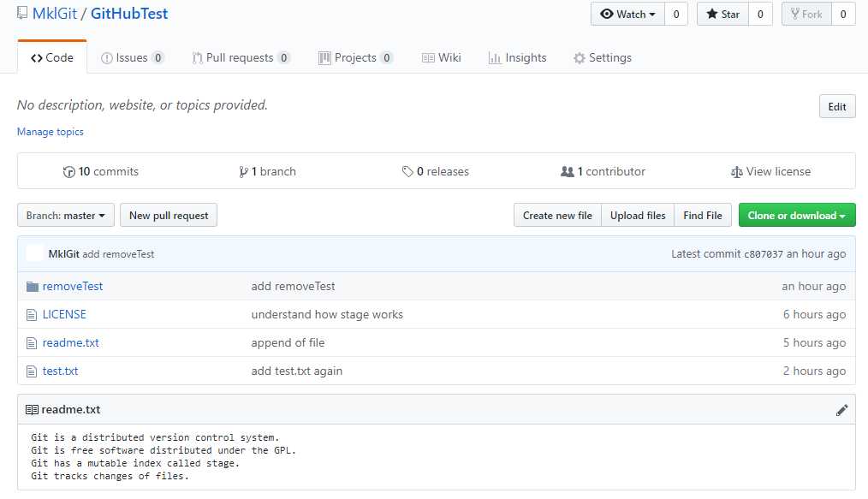Star the GitHubTest repository
Viewport: 868px width, 499px height.
click(x=723, y=15)
